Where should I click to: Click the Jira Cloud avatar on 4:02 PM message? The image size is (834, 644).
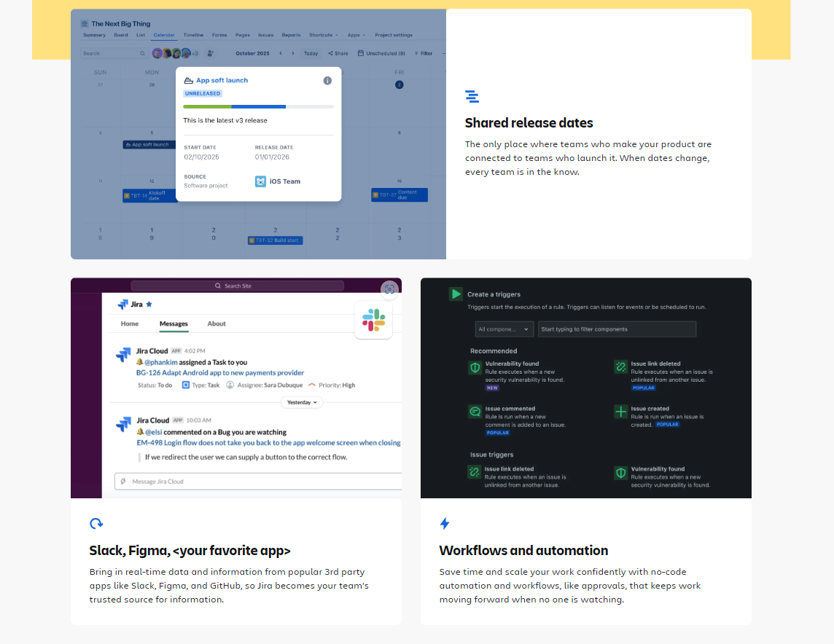pos(123,354)
